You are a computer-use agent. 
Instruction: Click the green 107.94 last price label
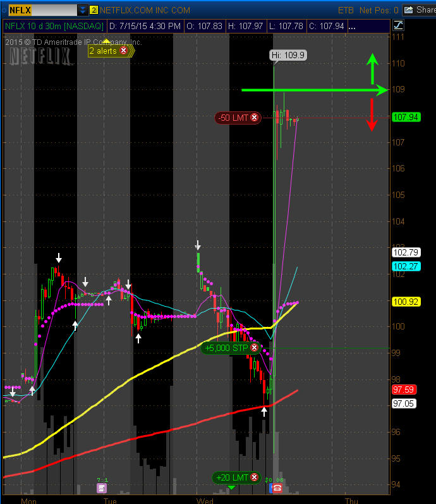point(406,117)
